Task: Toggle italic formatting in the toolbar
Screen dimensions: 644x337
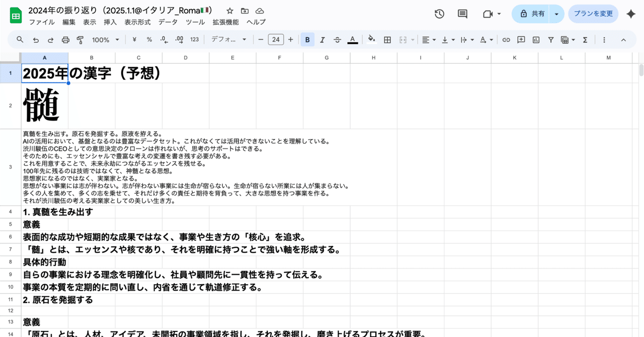Action: tap(322, 39)
